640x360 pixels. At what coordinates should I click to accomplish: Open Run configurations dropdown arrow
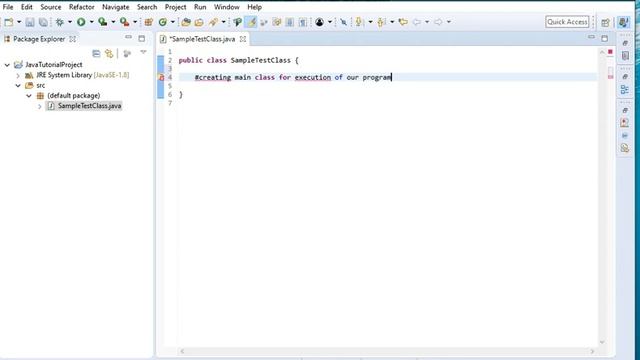[91, 22]
